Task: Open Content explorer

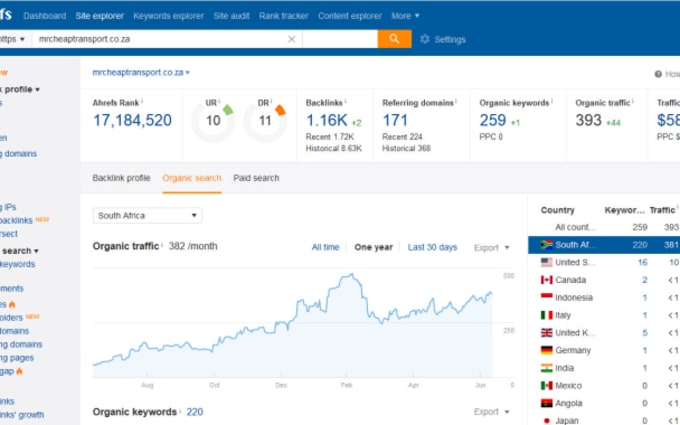Action: point(350,16)
